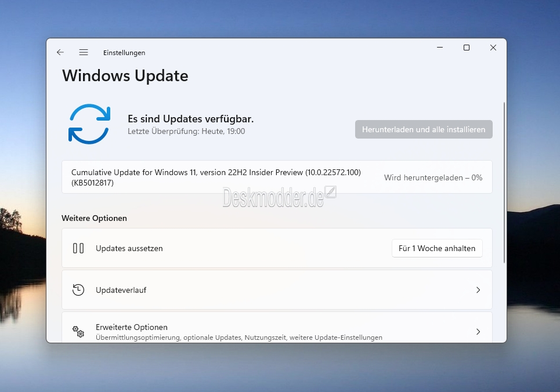560x392 pixels.
Task: Open the hamburger navigation menu
Action: tap(84, 53)
